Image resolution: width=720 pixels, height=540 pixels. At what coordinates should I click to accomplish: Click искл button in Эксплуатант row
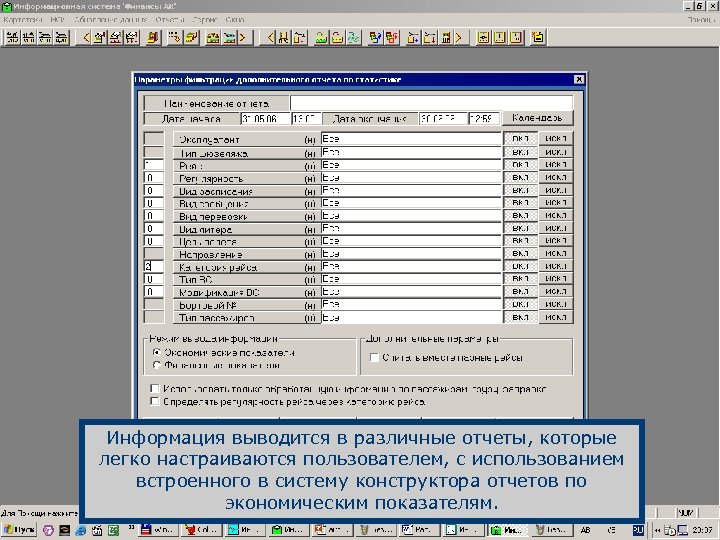(x=556, y=139)
